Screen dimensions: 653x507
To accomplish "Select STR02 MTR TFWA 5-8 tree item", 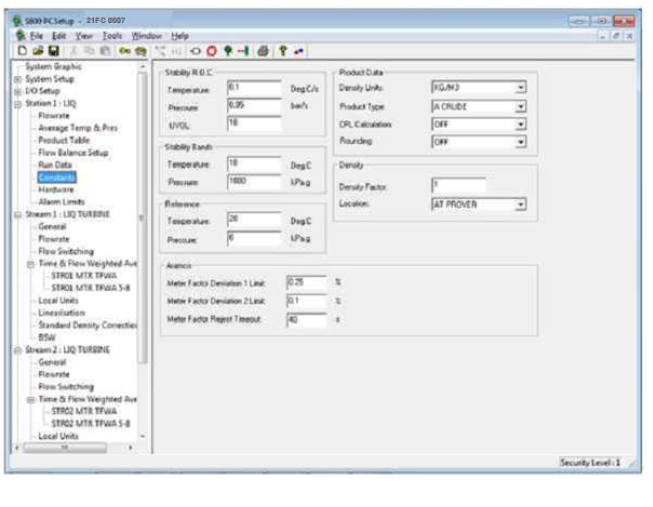I will [90, 424].
